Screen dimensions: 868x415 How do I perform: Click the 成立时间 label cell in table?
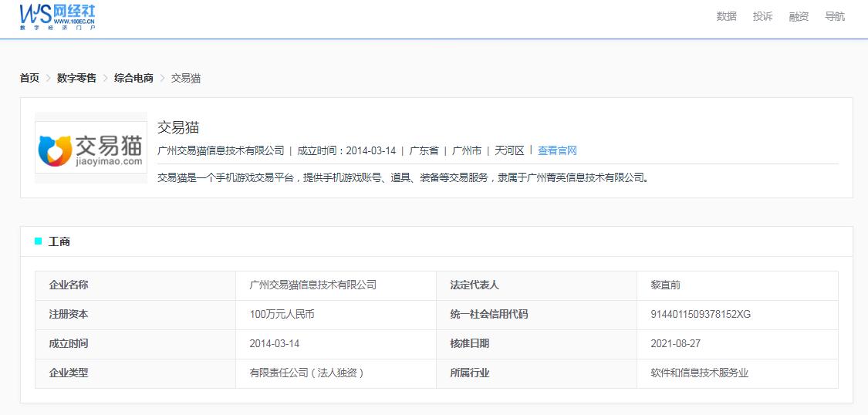pyautogui.click(x=135, y=344)
